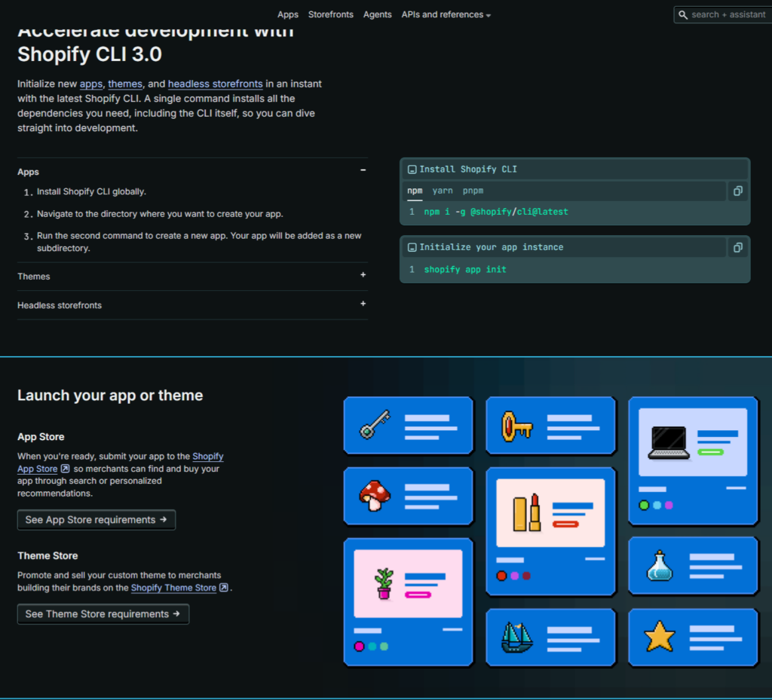Click the search magnifier icon
The width and height of the screenshot is (772, 700).
tap(683, 15)
